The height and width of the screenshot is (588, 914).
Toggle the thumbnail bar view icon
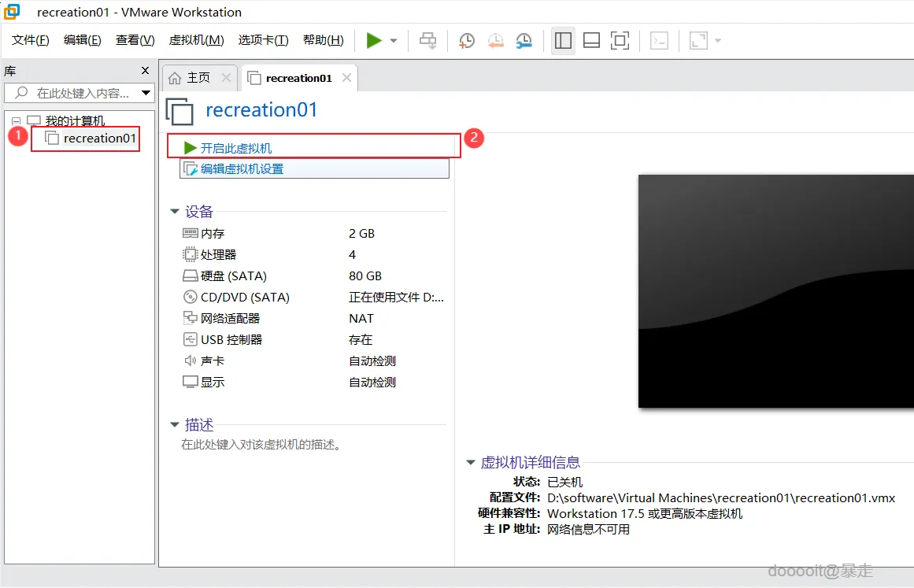pyautogui.click(x=591, y=41)
